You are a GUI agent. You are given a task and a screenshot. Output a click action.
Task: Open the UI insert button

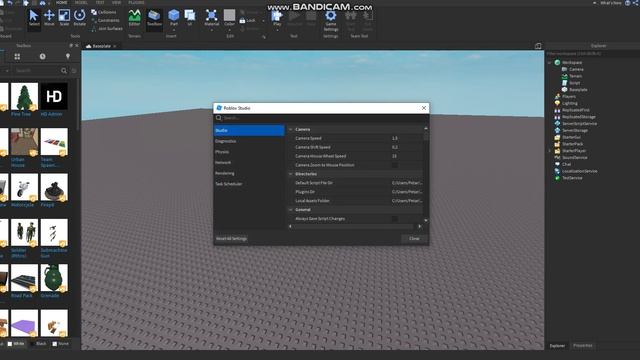coord(190,18)
